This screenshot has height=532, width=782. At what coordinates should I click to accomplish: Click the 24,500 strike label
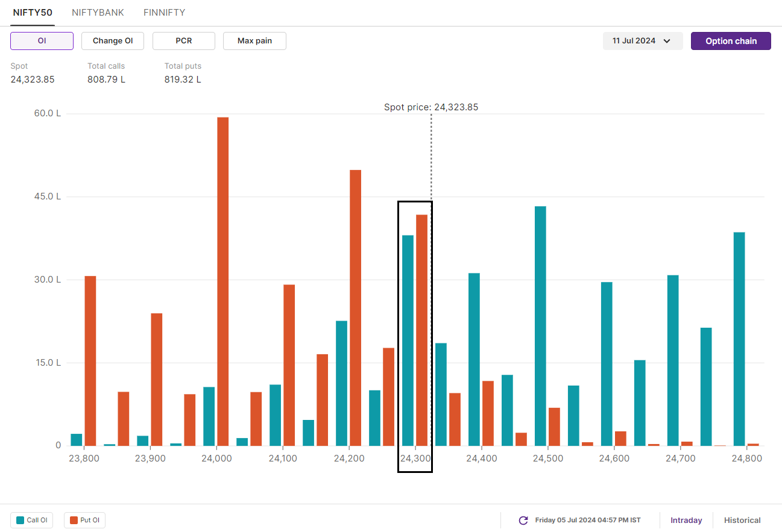point(548,458)
